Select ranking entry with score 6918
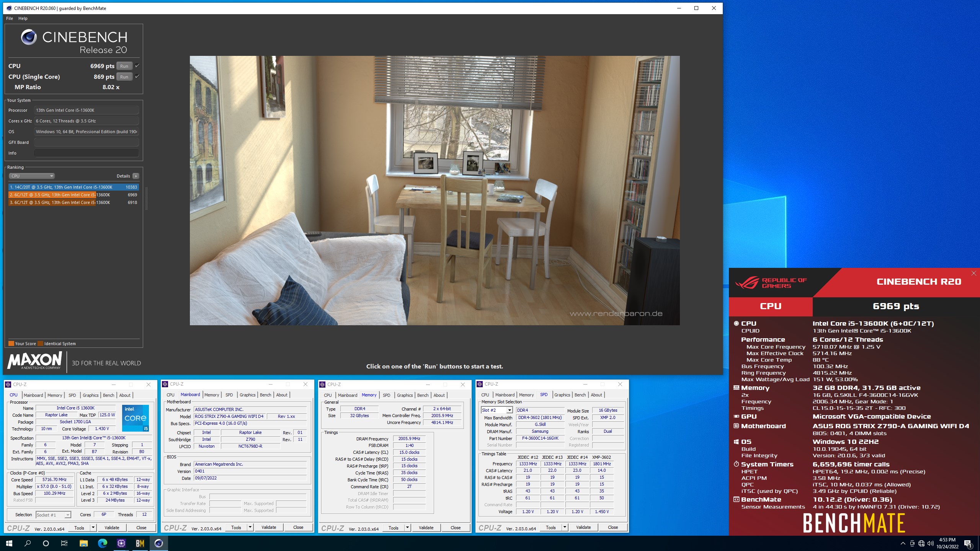 pos(73,202)
